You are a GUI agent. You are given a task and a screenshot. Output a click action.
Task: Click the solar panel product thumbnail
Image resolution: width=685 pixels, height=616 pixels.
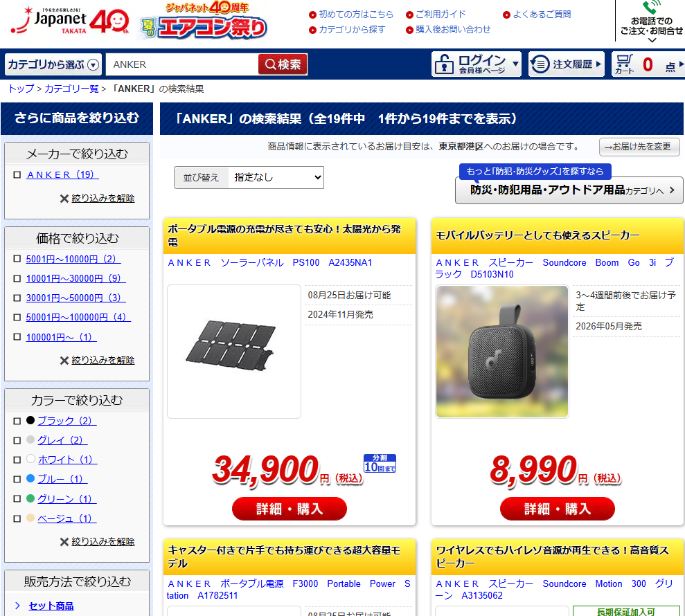pyautogui.click(x=234, y=352)
